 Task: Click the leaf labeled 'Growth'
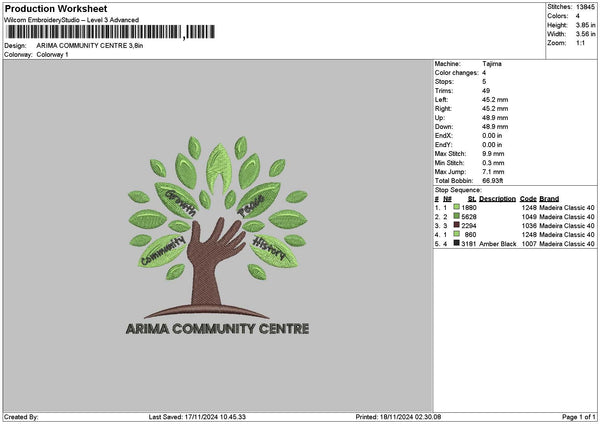[177, 199]
